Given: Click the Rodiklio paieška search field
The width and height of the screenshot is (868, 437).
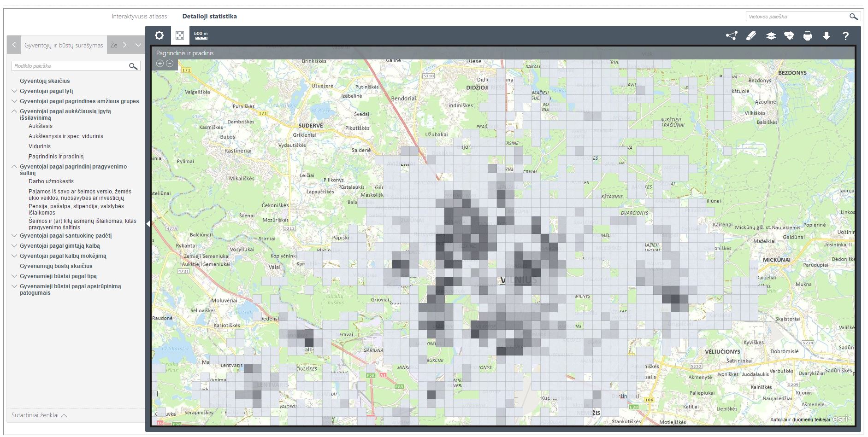Looking at the screenshot, I should click(x=69, y=66).
